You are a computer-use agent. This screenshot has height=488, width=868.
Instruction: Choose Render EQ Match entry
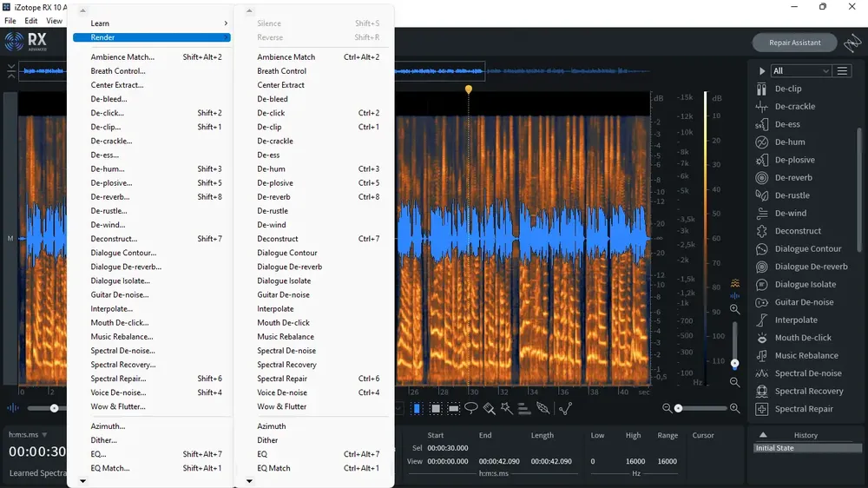(x=319, y=468)
